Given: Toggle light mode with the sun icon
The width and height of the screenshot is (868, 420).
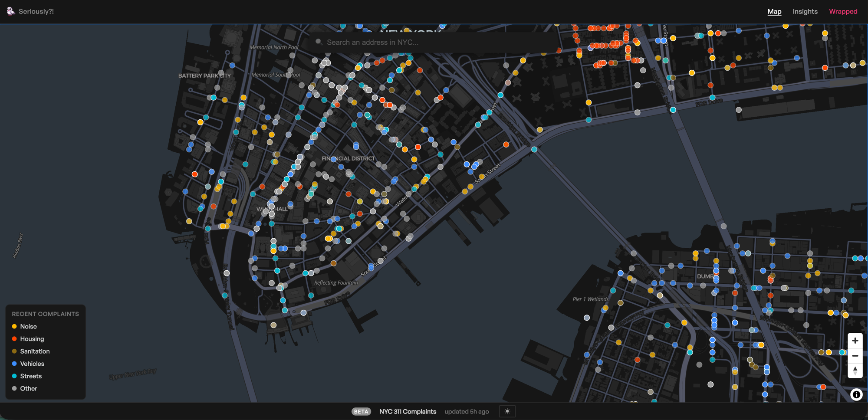Looking at the screenshot, I should (x=507, y=411).
